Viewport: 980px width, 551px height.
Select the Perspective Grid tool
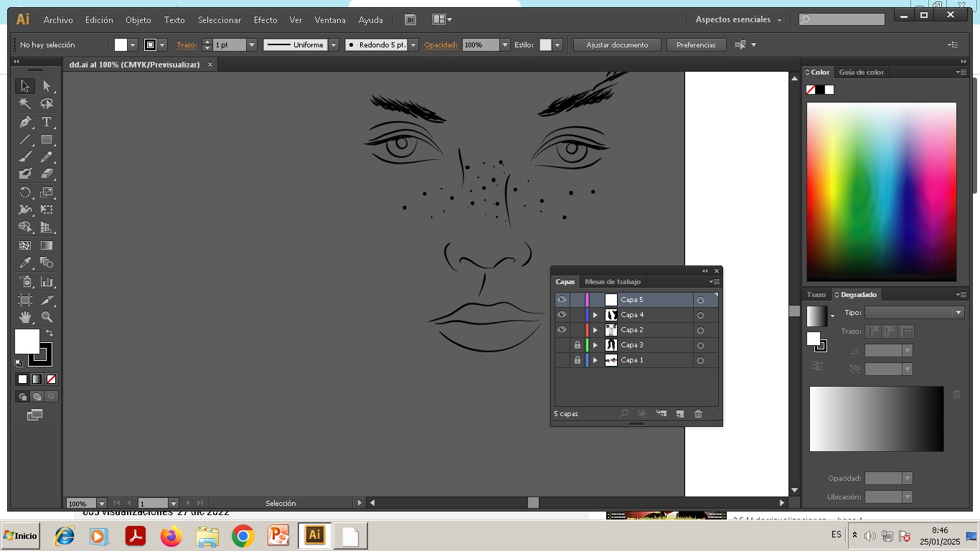tap(47, 227)
